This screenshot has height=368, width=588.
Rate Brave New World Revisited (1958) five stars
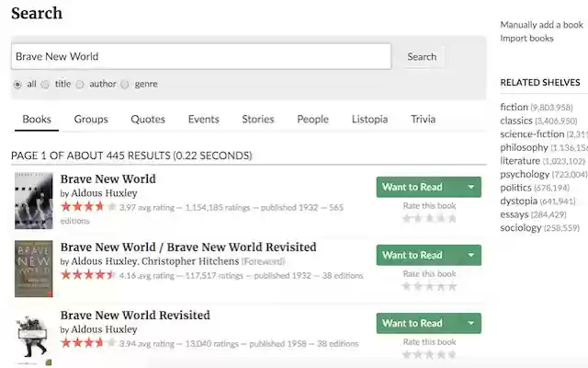[x=452, y=354]
